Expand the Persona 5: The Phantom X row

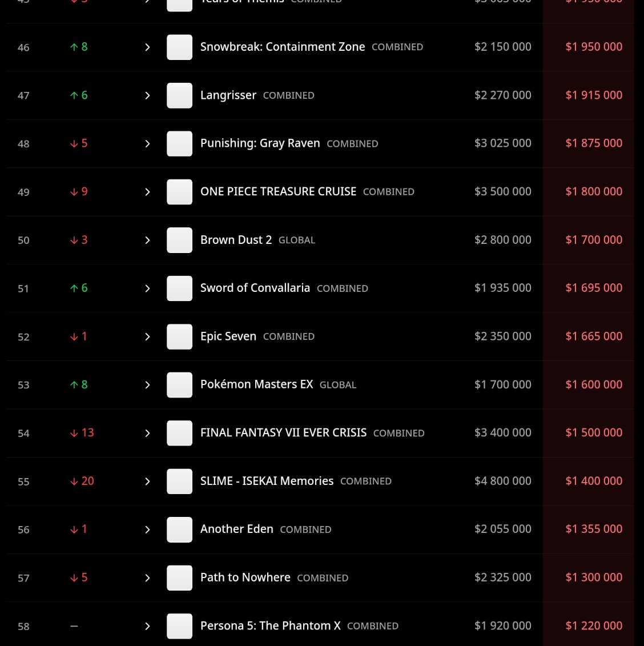point(147,627)
